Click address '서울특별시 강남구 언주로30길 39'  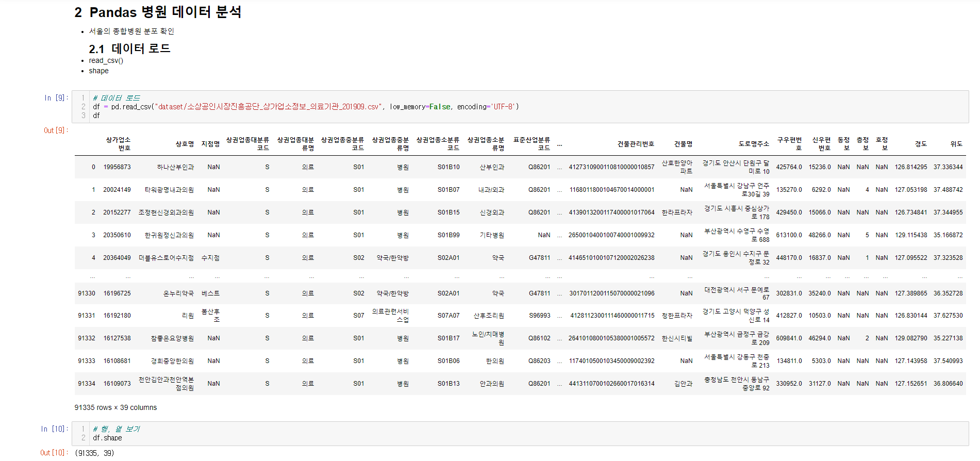(737, 190)
